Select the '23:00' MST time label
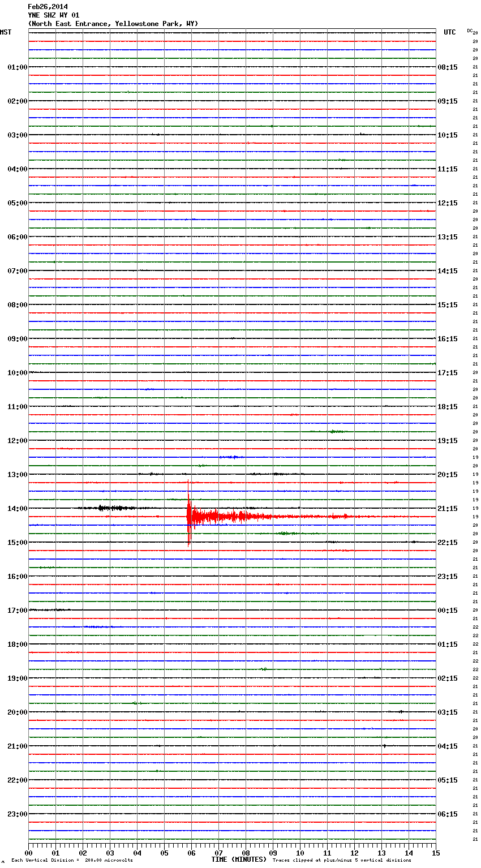The width and height of the screenshot is (481, 868). click(x=17, y=814)
